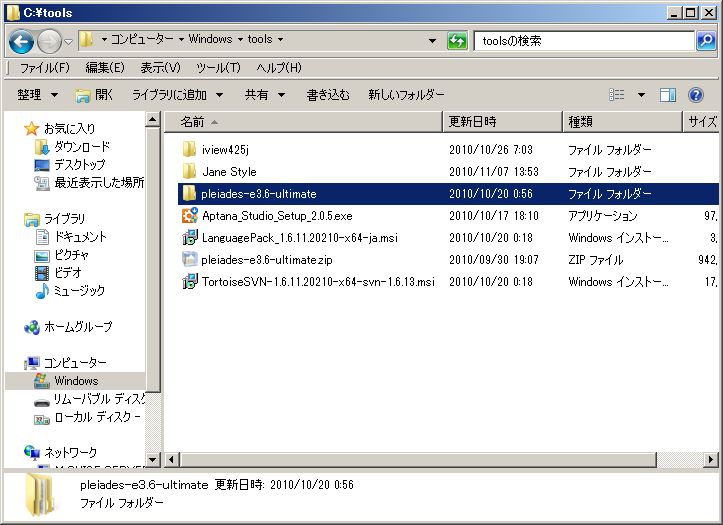Viewport: 723px width, 525px height.
Task: Click the 開く toolbar button
Action: [94, 95]
